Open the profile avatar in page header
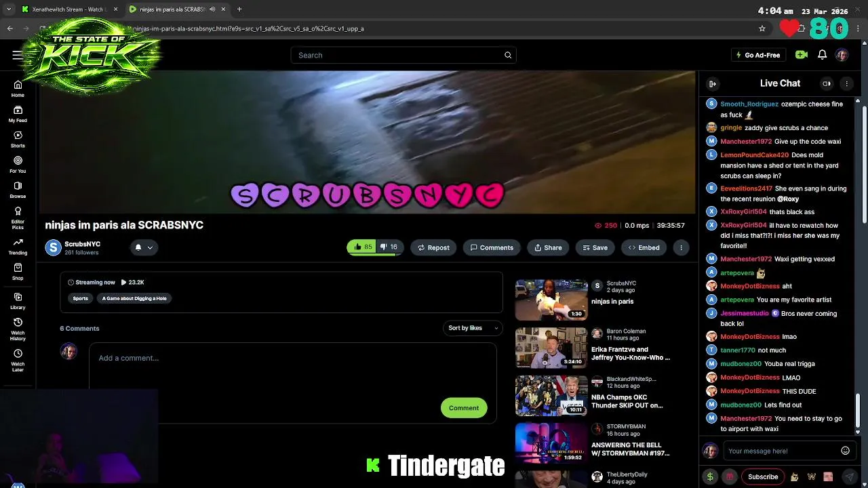The width and height of the screenshot is (868, 488). [842, 55]
